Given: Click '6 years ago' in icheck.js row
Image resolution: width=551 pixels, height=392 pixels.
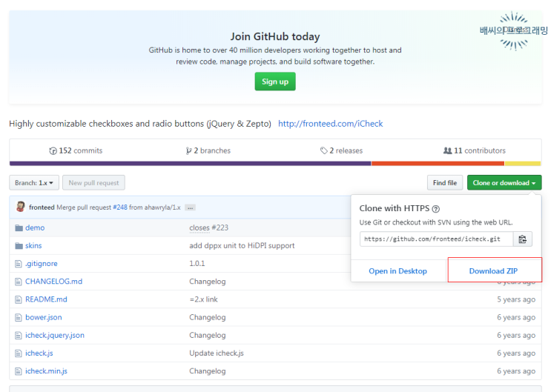Looking at the screenshot, I should click(x=516, y=353).
